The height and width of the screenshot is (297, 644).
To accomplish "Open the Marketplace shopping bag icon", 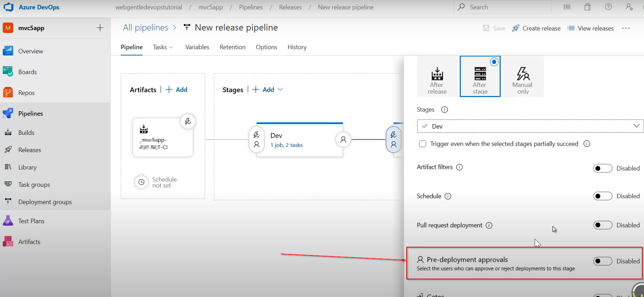I will coord(587,7).
